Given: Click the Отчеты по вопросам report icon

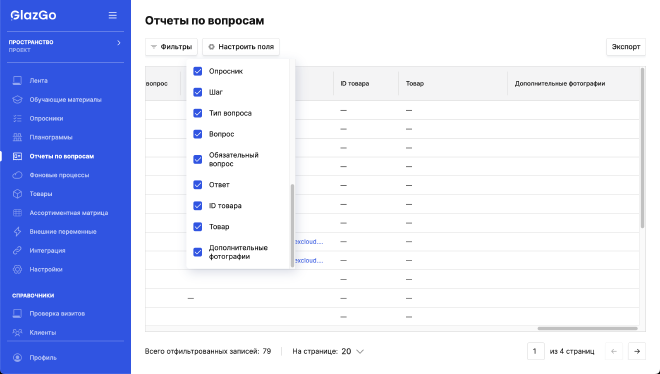Looking at the screenshot, I should coord(17,156).
